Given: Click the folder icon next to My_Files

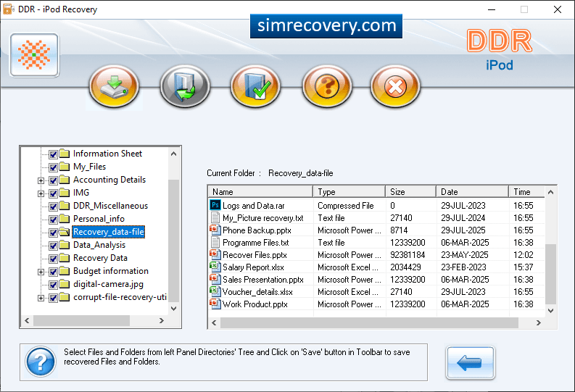Looking at the screenshot, I should click(x=65, y=167).
